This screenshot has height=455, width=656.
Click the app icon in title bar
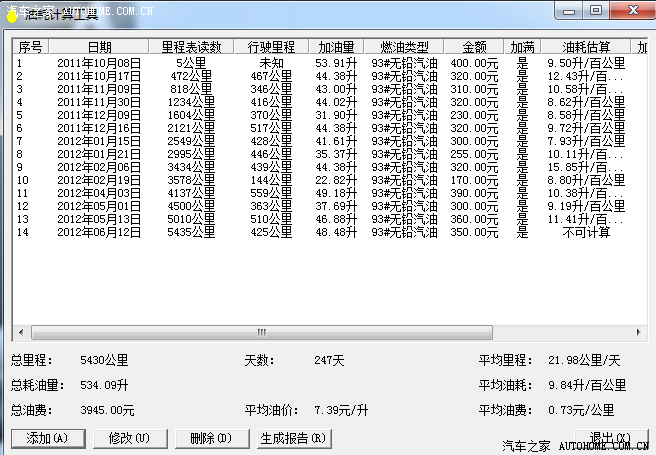coord(12,12)
